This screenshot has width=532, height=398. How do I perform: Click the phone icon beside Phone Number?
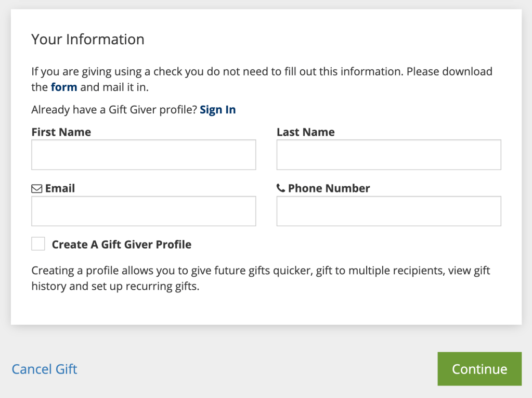(x=280, y=188)
